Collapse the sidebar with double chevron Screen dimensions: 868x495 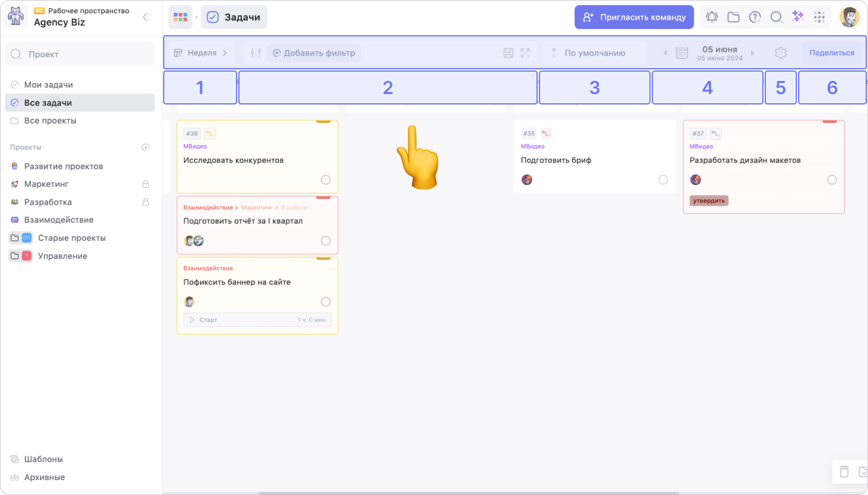coord(146,17)
